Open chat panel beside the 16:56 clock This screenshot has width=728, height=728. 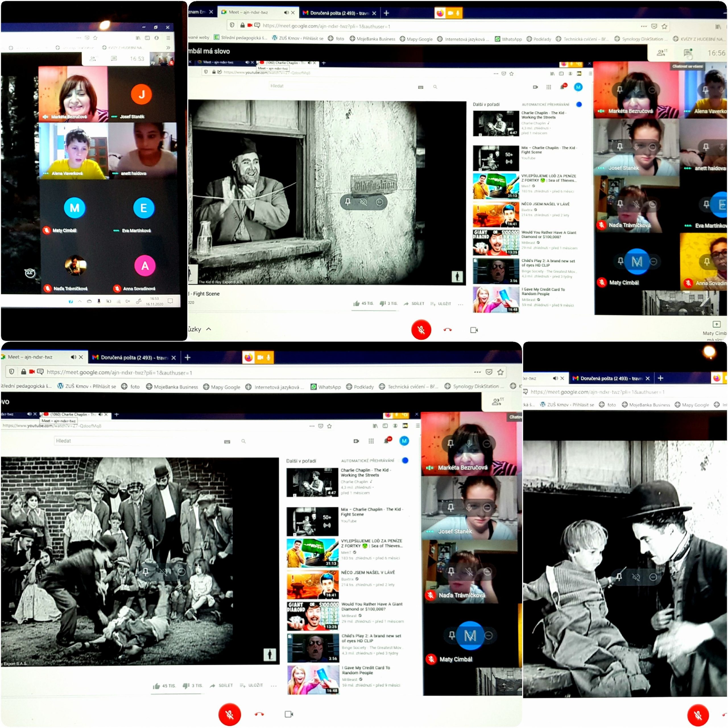(688, 53)
